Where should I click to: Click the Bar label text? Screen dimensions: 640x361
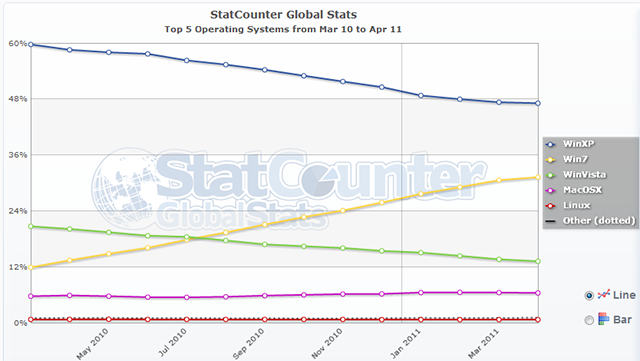pyautogui.click(x=622, y=319)
